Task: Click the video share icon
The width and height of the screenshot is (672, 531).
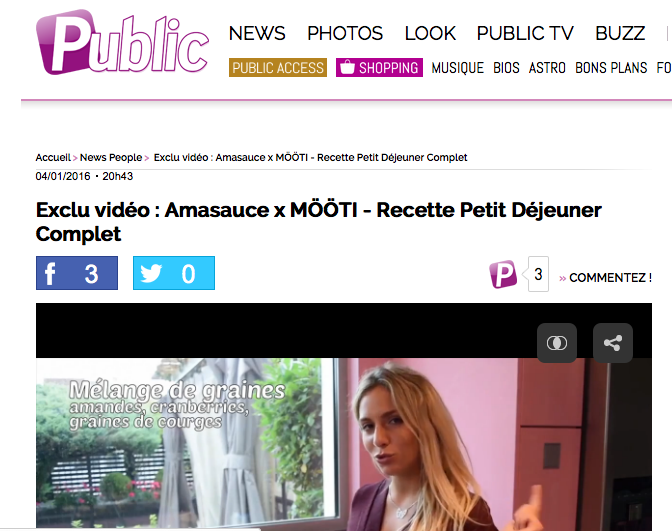Action: 612,343
